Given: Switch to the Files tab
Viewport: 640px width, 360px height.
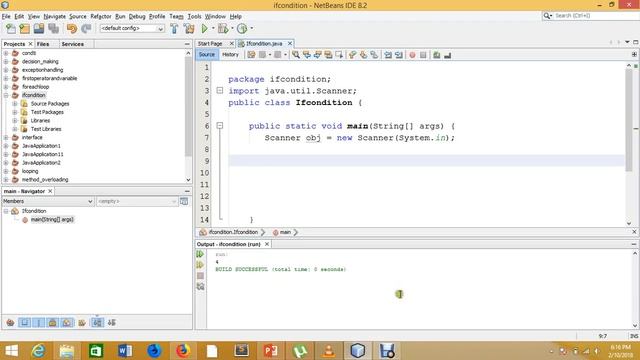Looking at the screenshot, I should tap(43, 44).
